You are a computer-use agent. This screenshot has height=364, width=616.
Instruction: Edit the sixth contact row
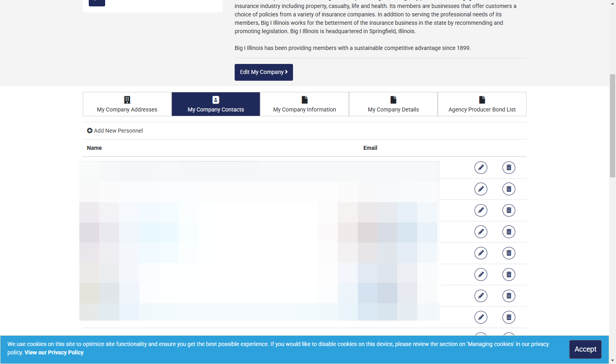(481, 274)
